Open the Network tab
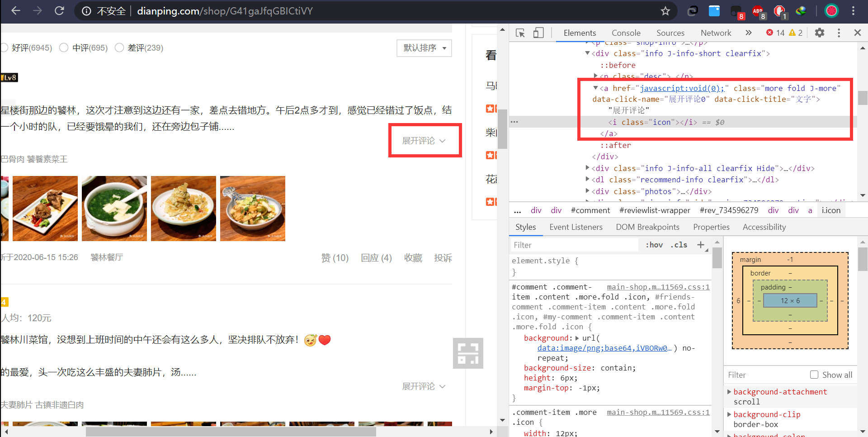This screenshot has width=868, height=437. click(x=716, y=33)
